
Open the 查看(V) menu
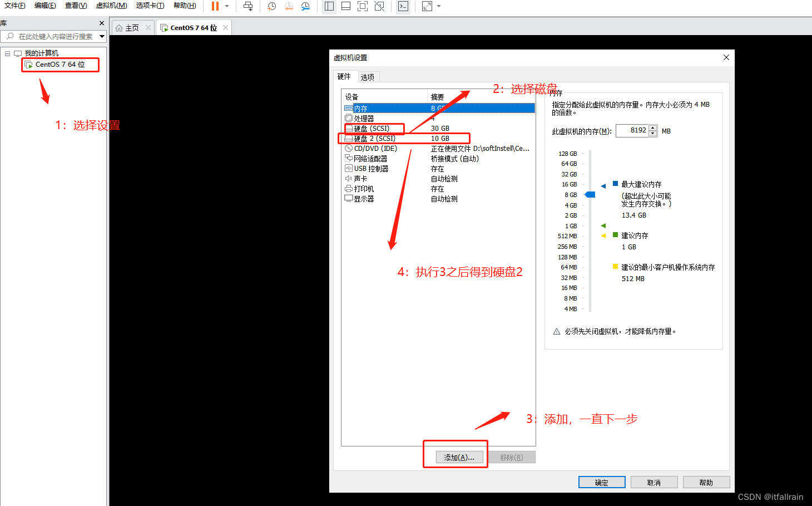[x=76, y=6]
